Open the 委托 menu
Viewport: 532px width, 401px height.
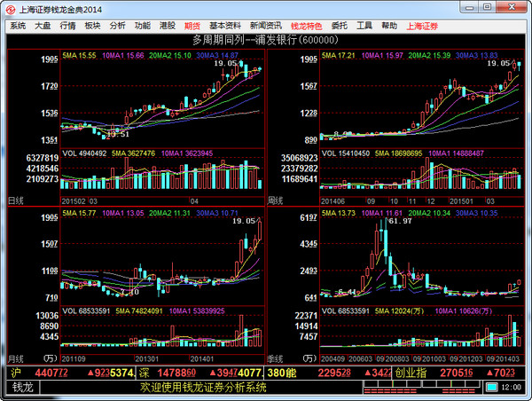point(340,26)
